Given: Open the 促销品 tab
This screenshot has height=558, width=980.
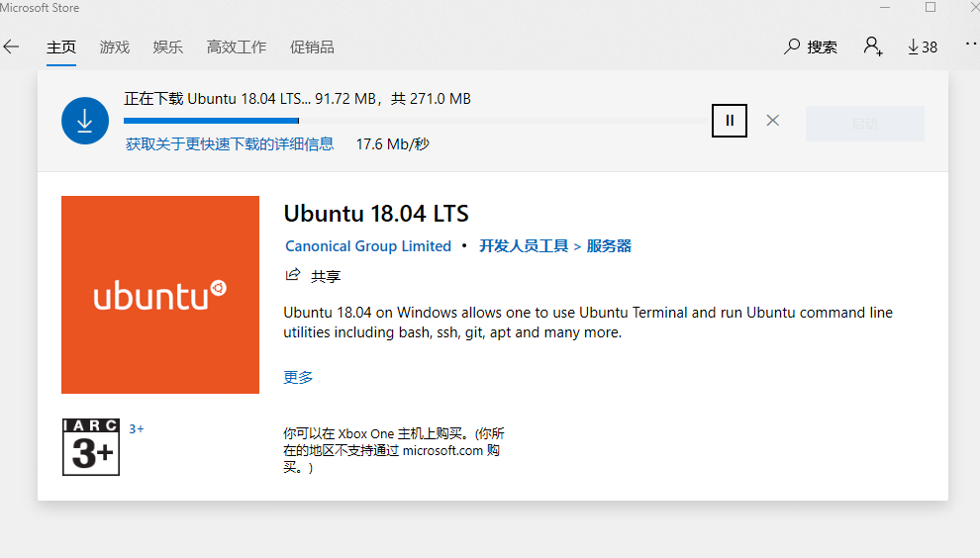Looking at the screenshot, I should click(x=312, y=46).
